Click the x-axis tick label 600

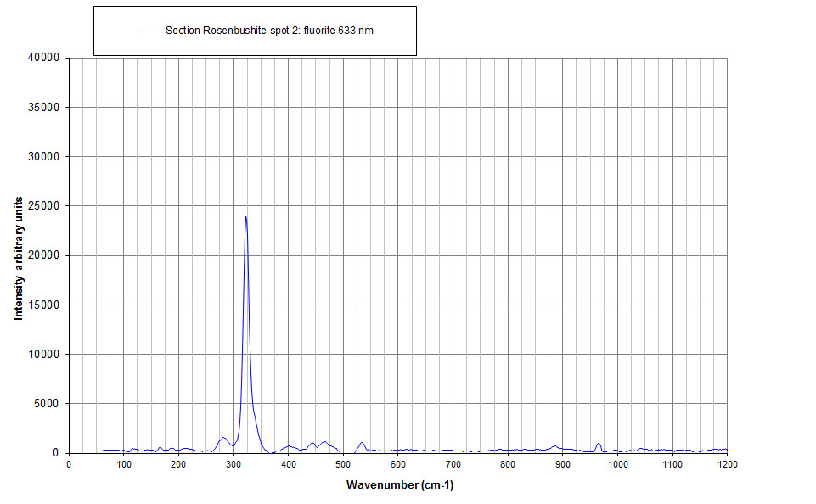coord(398,465)
